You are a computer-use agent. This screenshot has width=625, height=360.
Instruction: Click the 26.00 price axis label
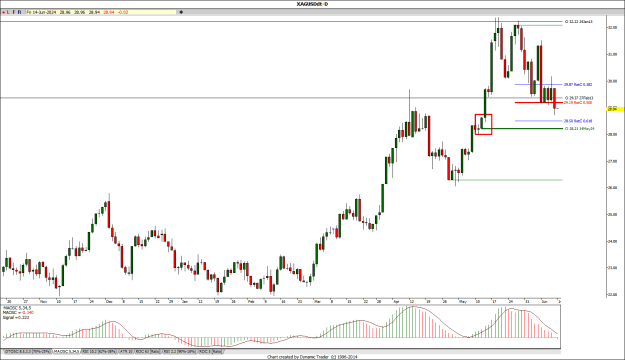pos(612,188)
